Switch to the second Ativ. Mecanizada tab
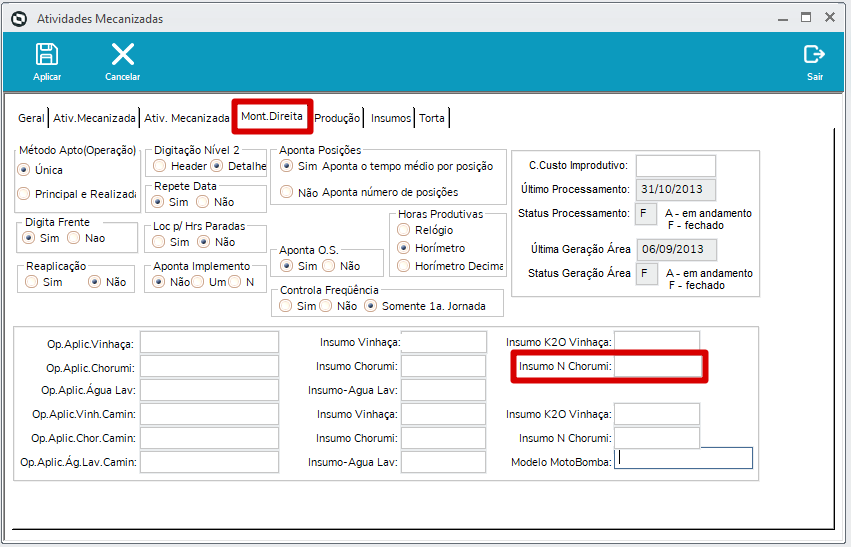 point(186,118)
